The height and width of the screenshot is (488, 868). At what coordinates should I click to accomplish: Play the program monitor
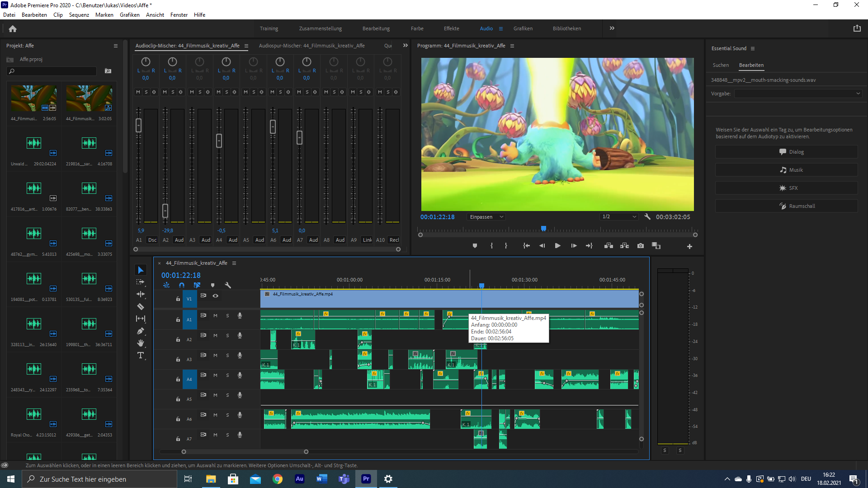[557, 246]
